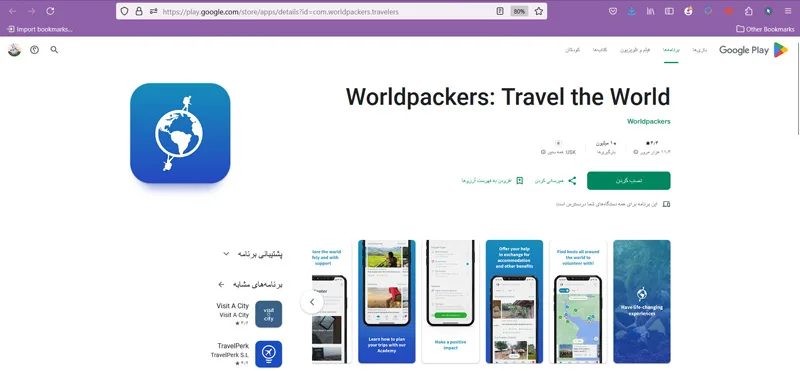The width and height of the screenshot is (800, 371).
Task: Open the Kids tab in Google Play
Action: (x=572, y=50)
